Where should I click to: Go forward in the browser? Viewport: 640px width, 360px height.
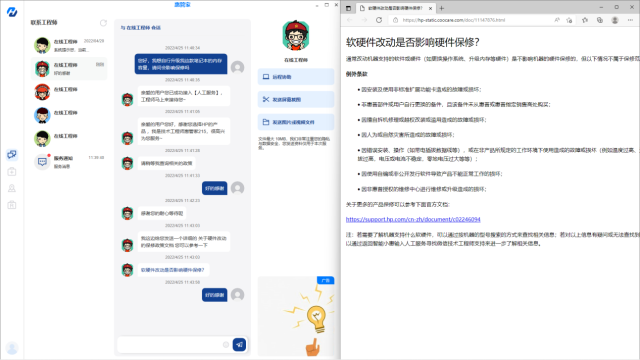[x=364, y=20]
